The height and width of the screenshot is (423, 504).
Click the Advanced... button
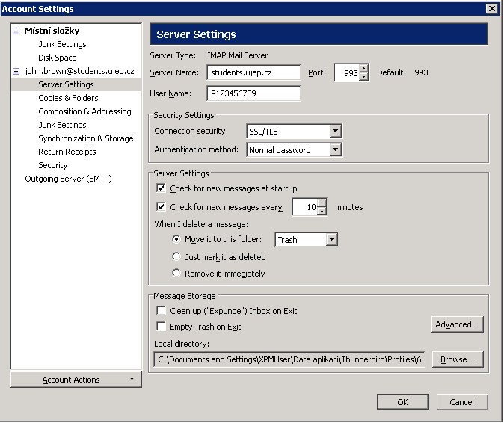click(457, 324)
